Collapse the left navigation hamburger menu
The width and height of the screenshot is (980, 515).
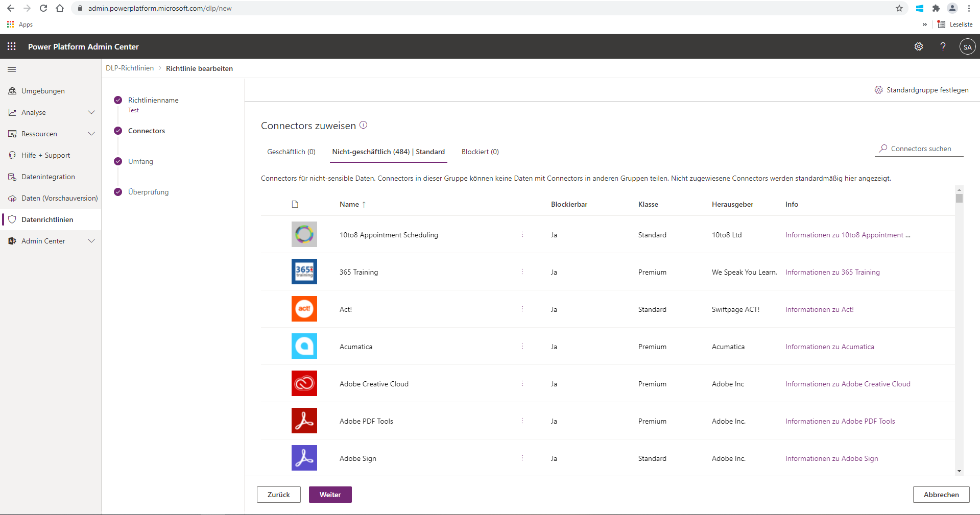12,69
